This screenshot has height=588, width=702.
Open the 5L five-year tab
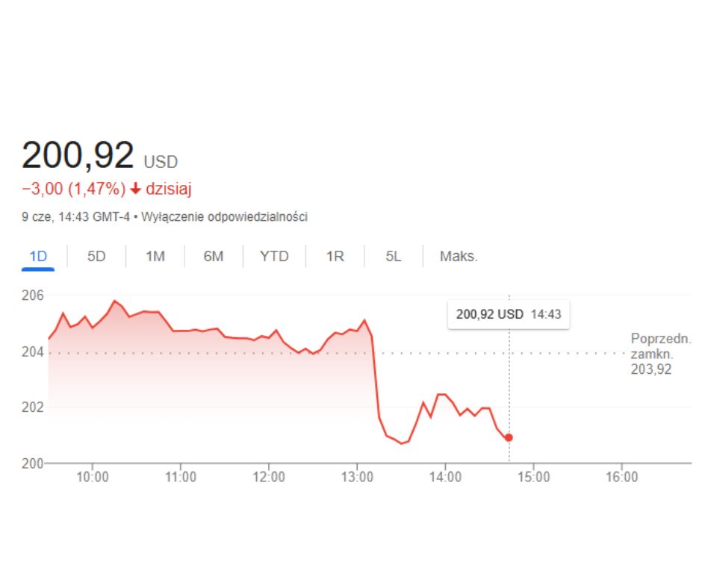coord(393,257)
